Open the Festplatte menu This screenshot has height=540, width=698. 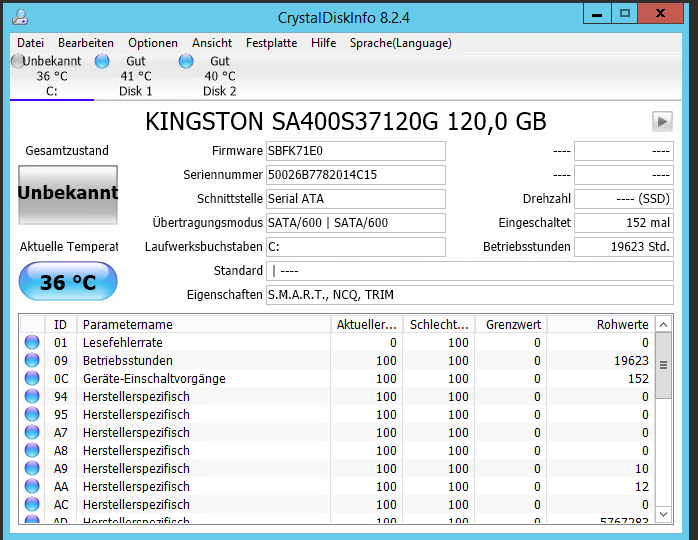(x=272, y=43)
